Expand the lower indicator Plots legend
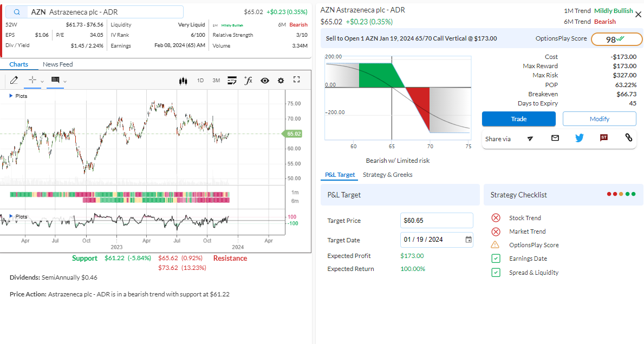 coord(18,216)
